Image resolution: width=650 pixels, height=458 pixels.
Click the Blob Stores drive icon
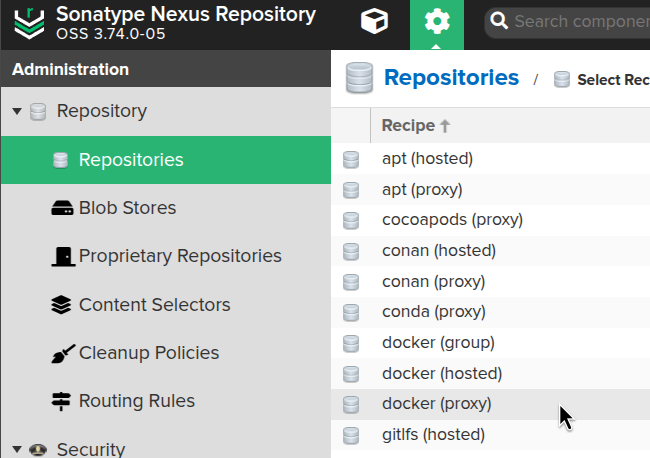(x=62, y=208)
